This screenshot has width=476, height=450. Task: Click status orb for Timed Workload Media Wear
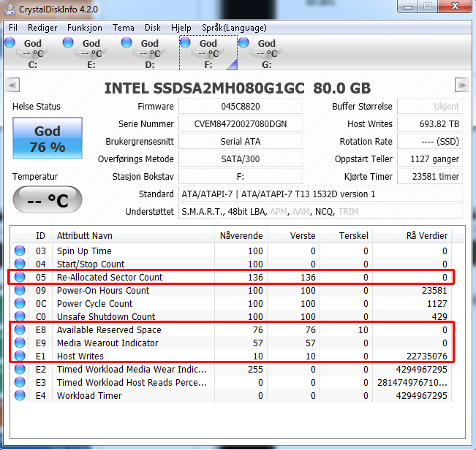[20, 369]
